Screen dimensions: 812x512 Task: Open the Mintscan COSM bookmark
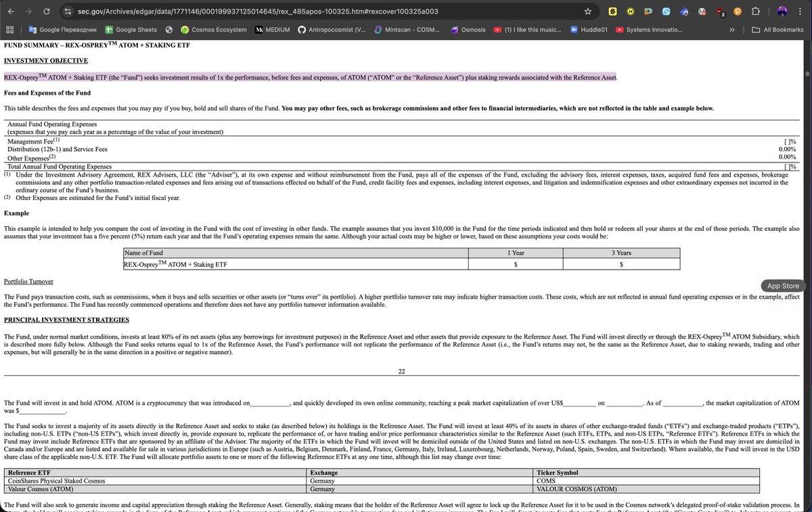click(405, 30)
